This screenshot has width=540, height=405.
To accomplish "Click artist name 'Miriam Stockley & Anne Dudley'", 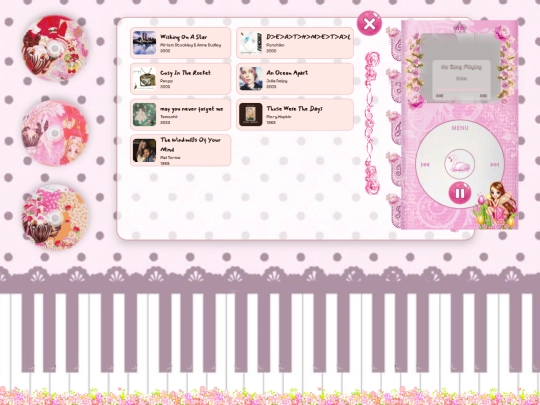I will [x=190, y=45].
